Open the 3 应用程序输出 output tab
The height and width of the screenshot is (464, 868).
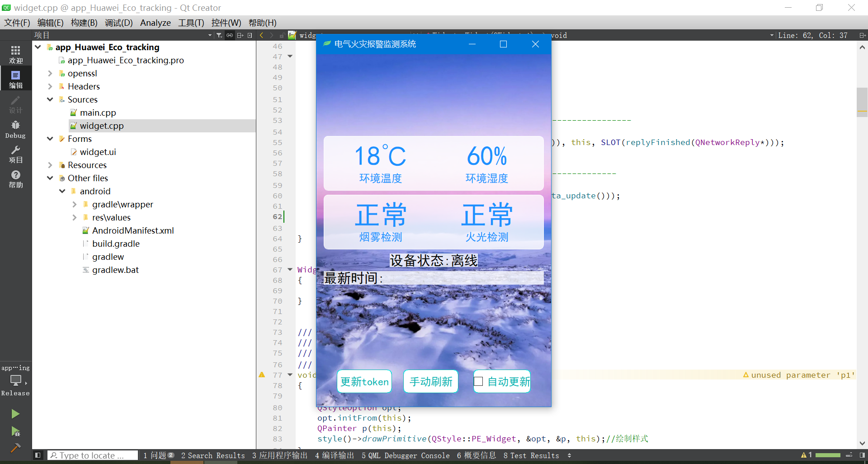coord(279,455)
